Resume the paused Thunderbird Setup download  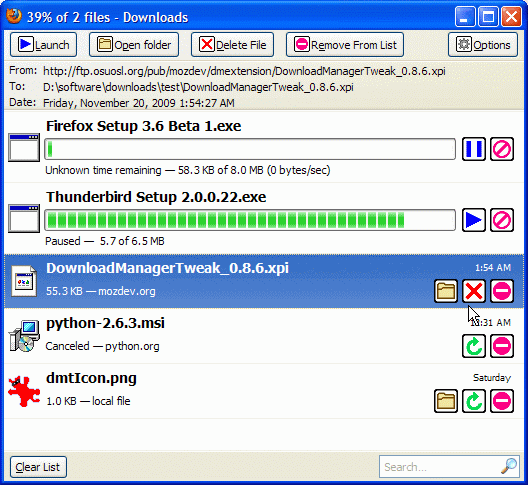click(x=473, y=220)
